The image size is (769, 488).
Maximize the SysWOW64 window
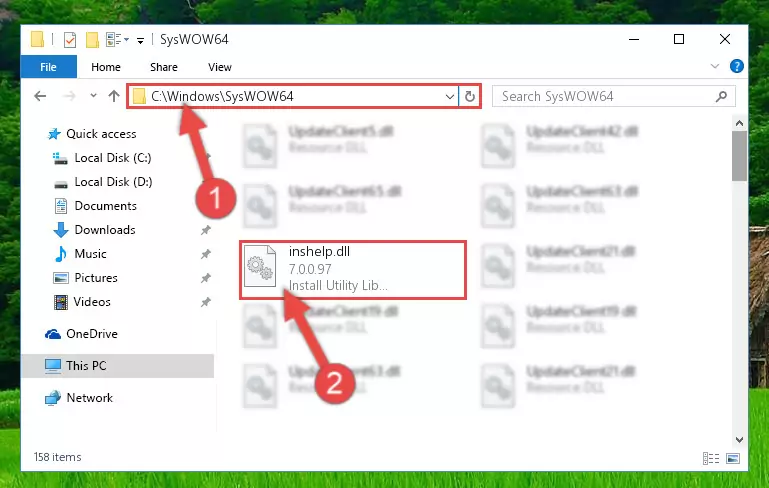pos(679,39)
